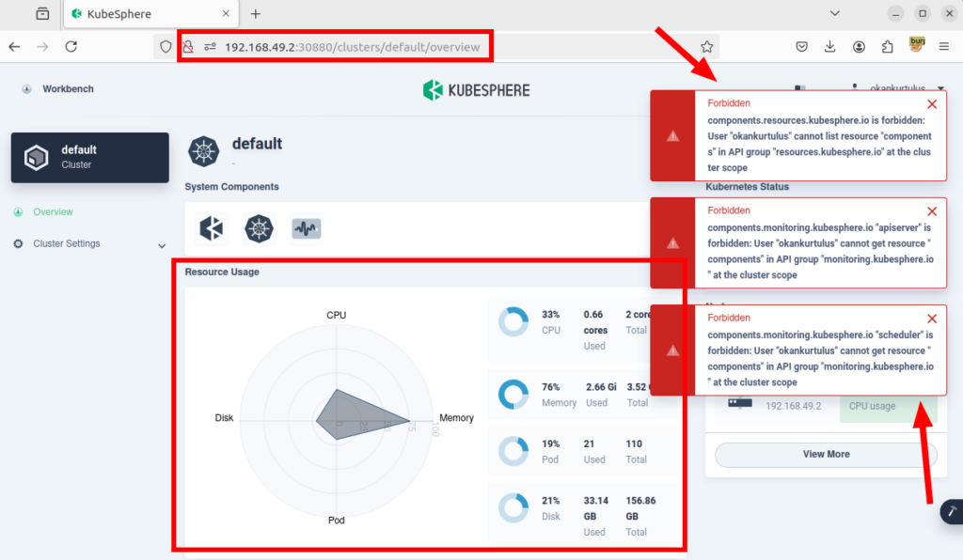The width and height of the screenshot is (963, 560).
Task: Open the Firefox hamburger menu
Action: pos(944,47)
